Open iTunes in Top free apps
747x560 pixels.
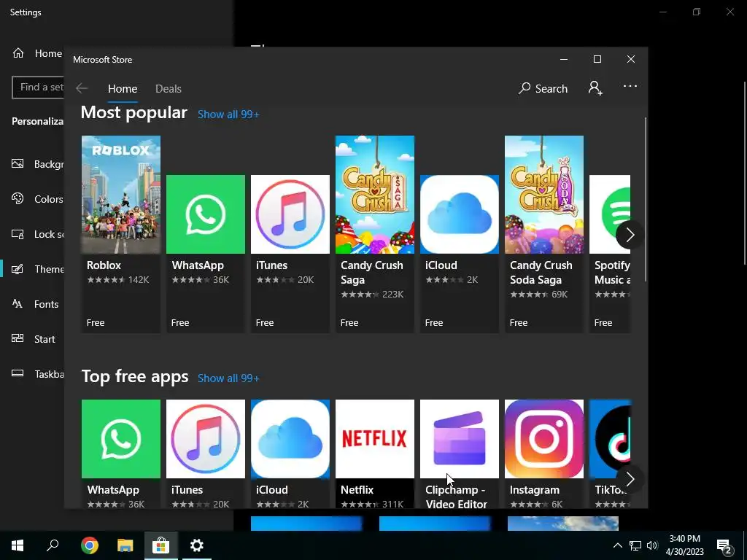(x=205, y=454)
